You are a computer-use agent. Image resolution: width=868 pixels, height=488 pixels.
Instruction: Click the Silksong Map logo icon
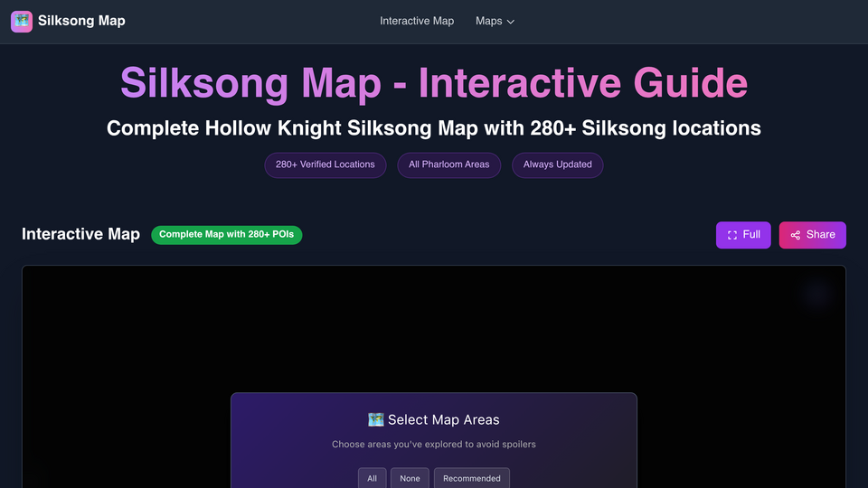[x=22, y=22]
